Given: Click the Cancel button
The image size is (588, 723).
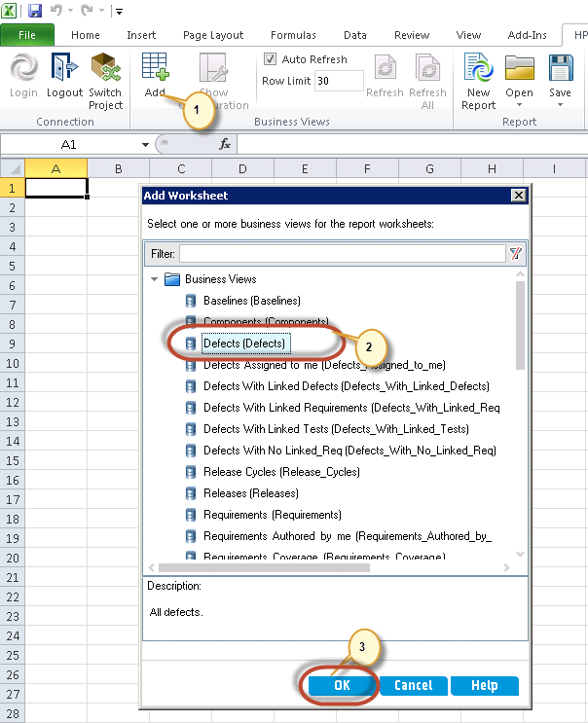Looking at the screenshot, I should 413,685.
